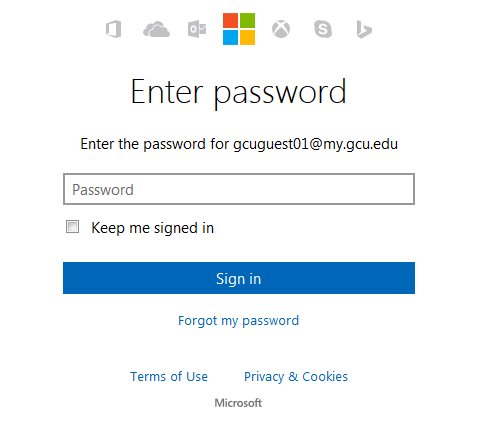Select the Outlook mail icon
The height and width of the screenshot is (429, 484).
[197, 29]
